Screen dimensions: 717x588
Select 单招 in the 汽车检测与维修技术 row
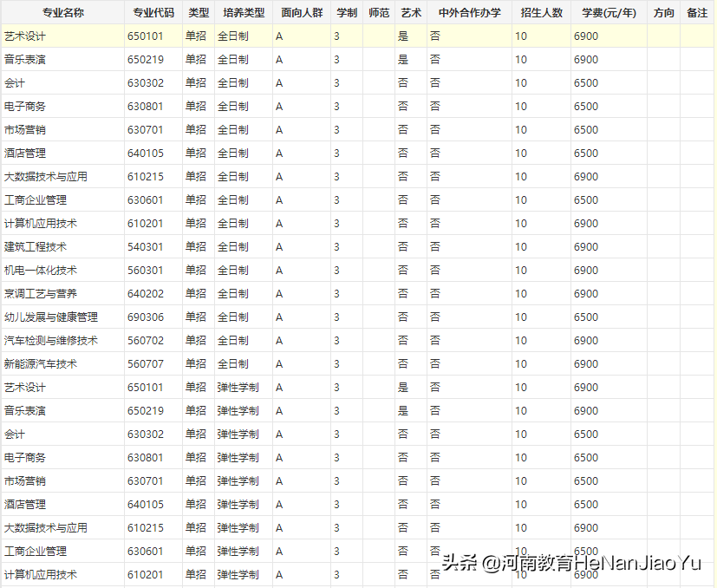(196, 341)
